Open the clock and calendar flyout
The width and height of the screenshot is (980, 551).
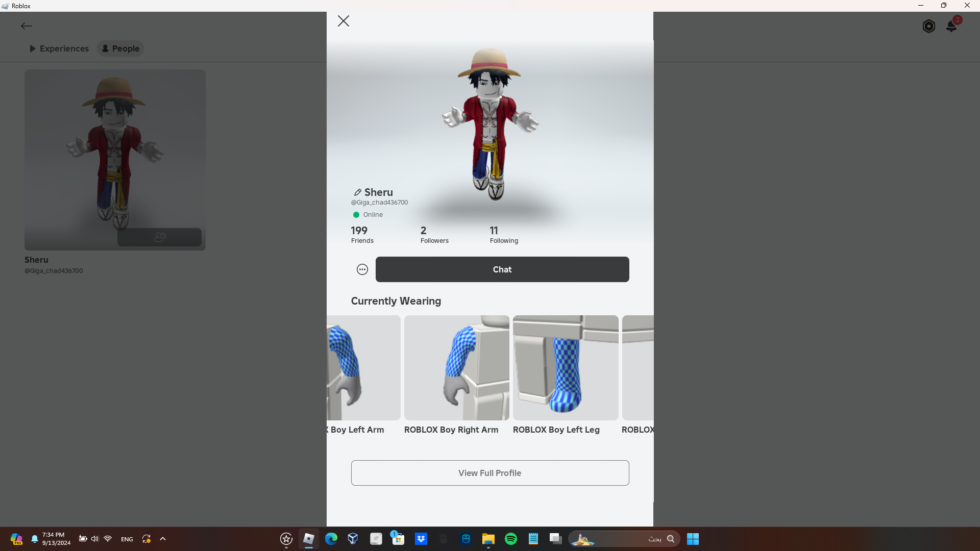pos(56,539)
